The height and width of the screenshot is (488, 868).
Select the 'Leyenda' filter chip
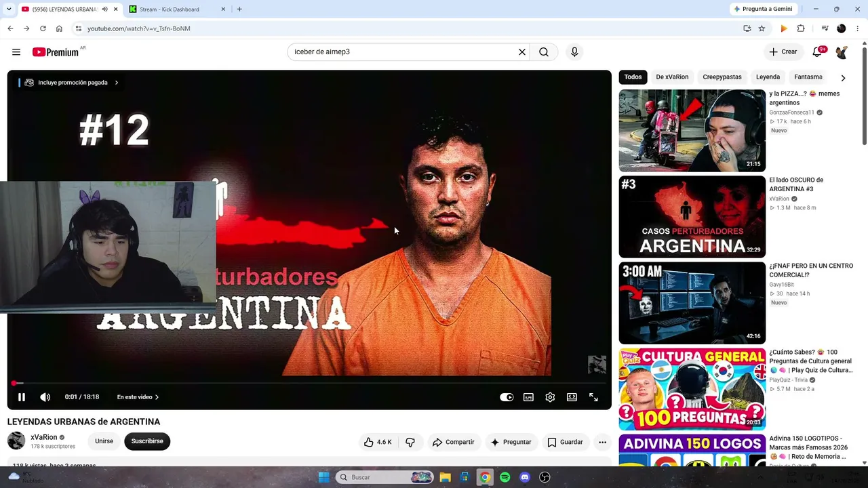(x=768, y=77)
